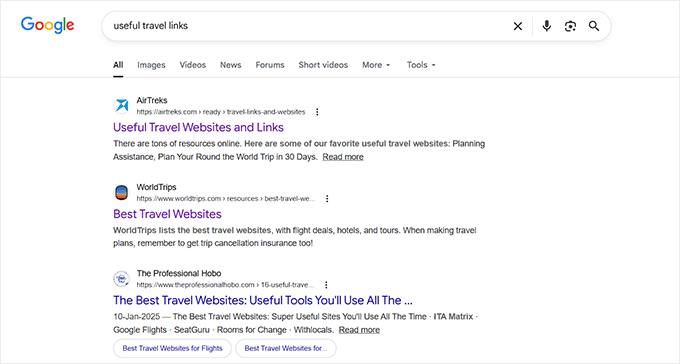The height and width of the screenshot is (364, 680).
Task: Open 'The Best Travel Websites: Useful Tools' result
Action: point(263,301)
